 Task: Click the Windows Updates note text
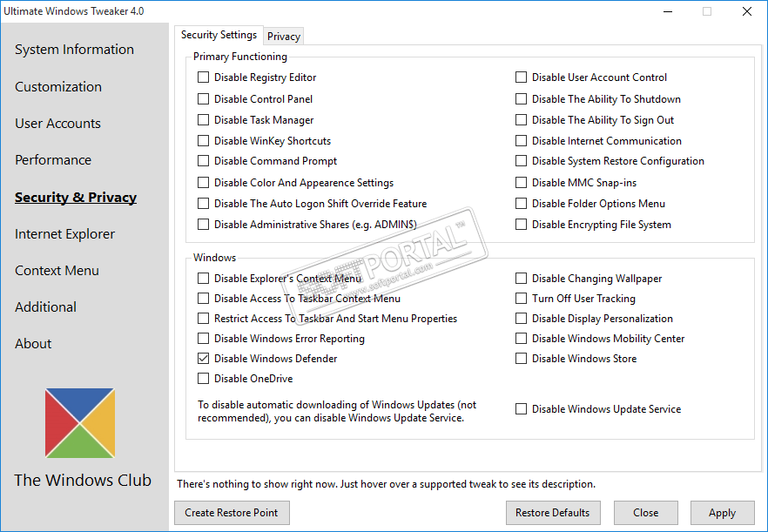337,412
